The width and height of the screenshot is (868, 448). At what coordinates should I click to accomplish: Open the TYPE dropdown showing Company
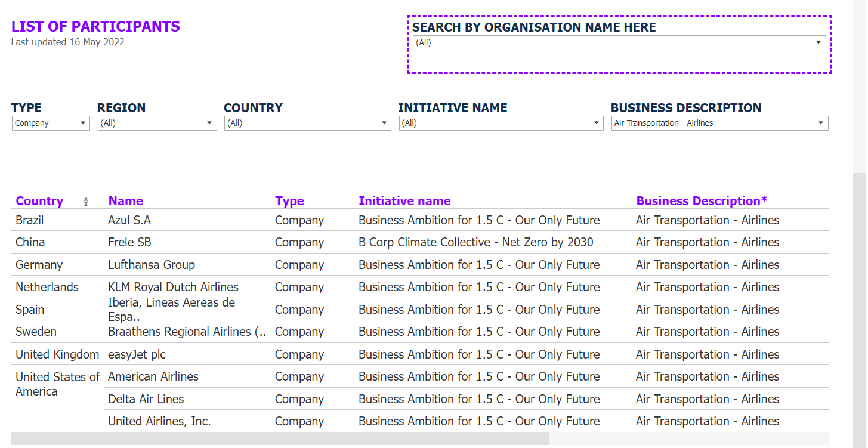pyautogui.click(x=51, y=123)
